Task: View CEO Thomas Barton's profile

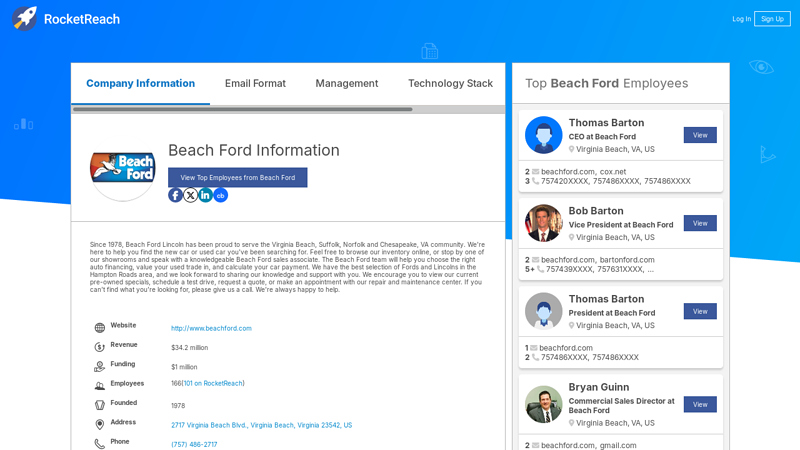Action: point(700,135)
